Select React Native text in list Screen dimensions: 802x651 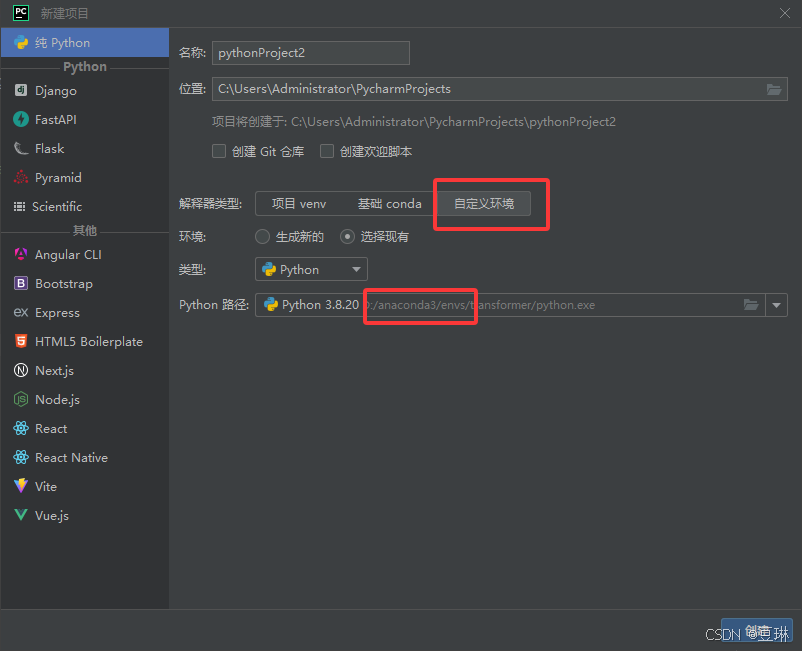(72, 458)
